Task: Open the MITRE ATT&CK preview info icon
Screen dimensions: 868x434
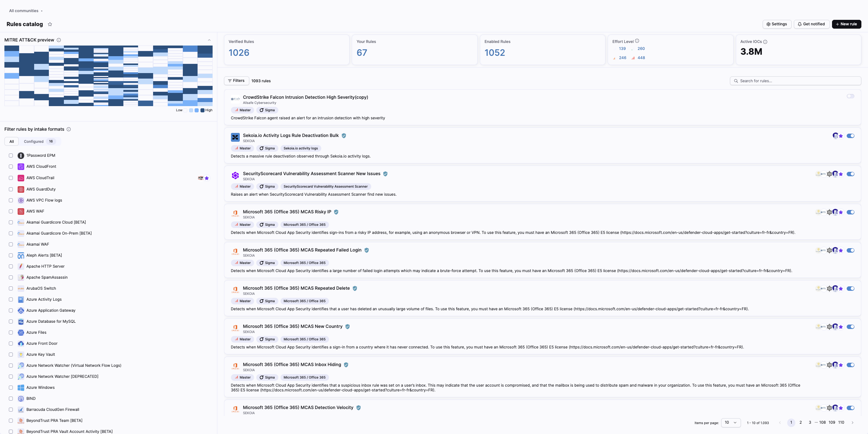Action: pyautogui.click(x=59, y=40)
